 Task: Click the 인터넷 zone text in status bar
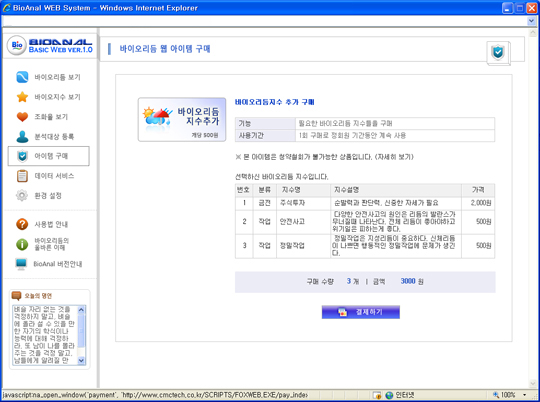click(405, 395)
